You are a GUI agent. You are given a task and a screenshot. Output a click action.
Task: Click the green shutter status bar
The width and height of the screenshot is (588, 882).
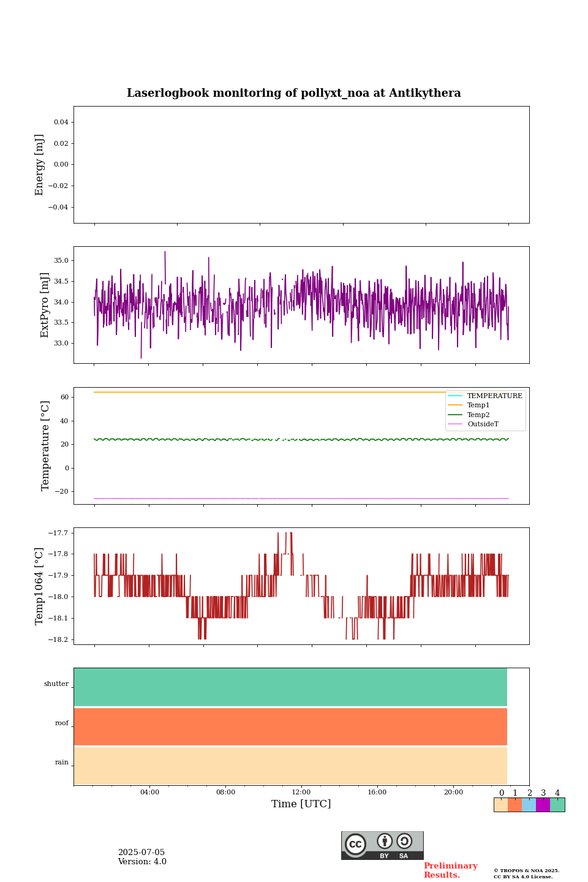coord(290,687)
